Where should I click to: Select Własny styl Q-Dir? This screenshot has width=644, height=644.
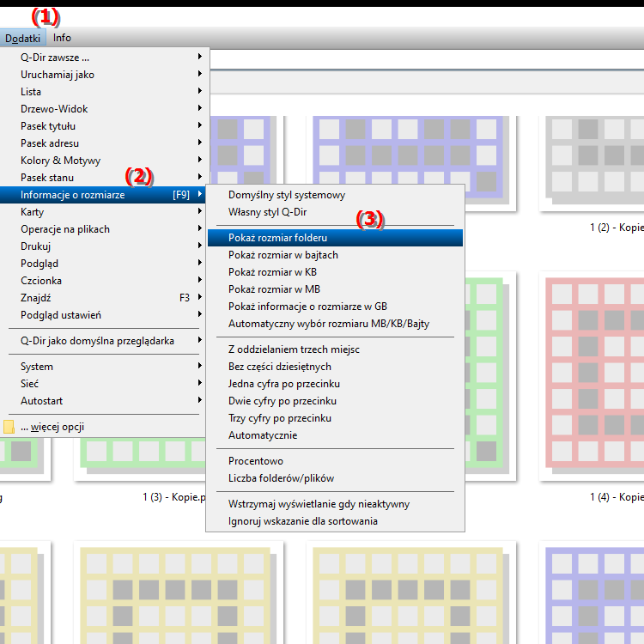click(x=335, y=212)
